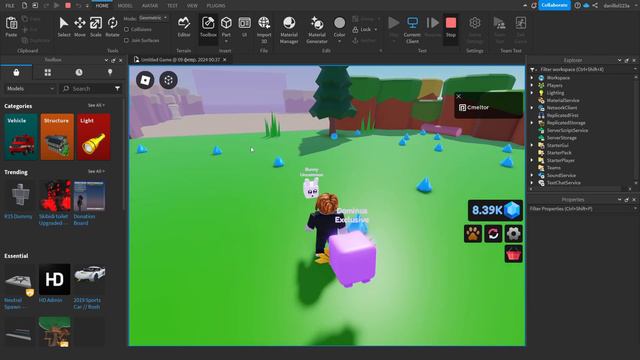Select Lighting in Explorer tree
The image size is (640, 360).
point(555,93)
